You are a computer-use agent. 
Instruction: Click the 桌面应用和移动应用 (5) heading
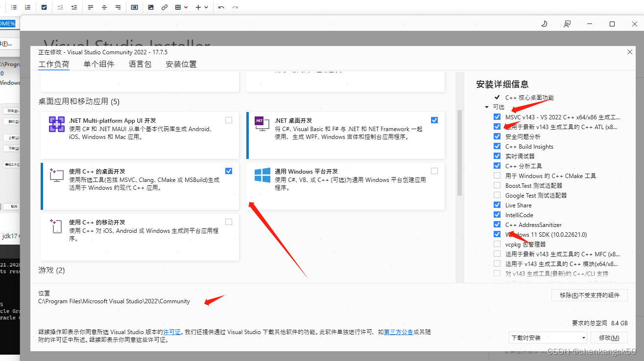tap(79, 102)
